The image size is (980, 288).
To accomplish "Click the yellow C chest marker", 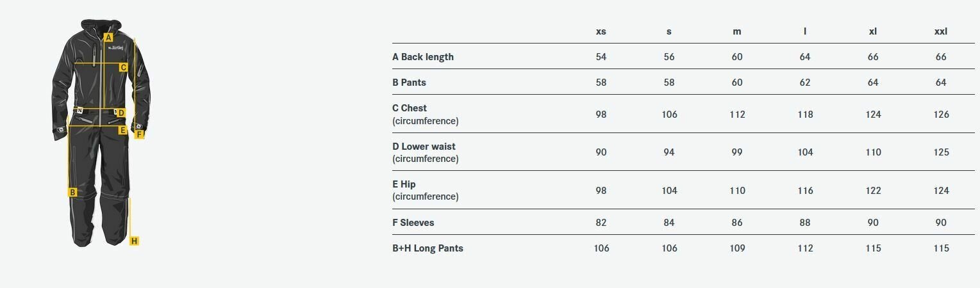I will pos(124,67).
